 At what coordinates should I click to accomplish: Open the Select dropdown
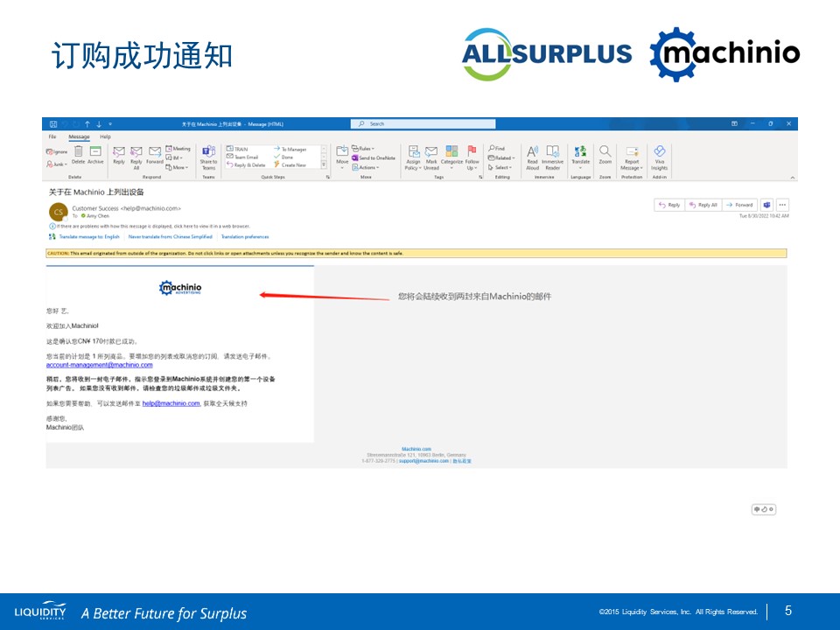click(x=500, y=167)
